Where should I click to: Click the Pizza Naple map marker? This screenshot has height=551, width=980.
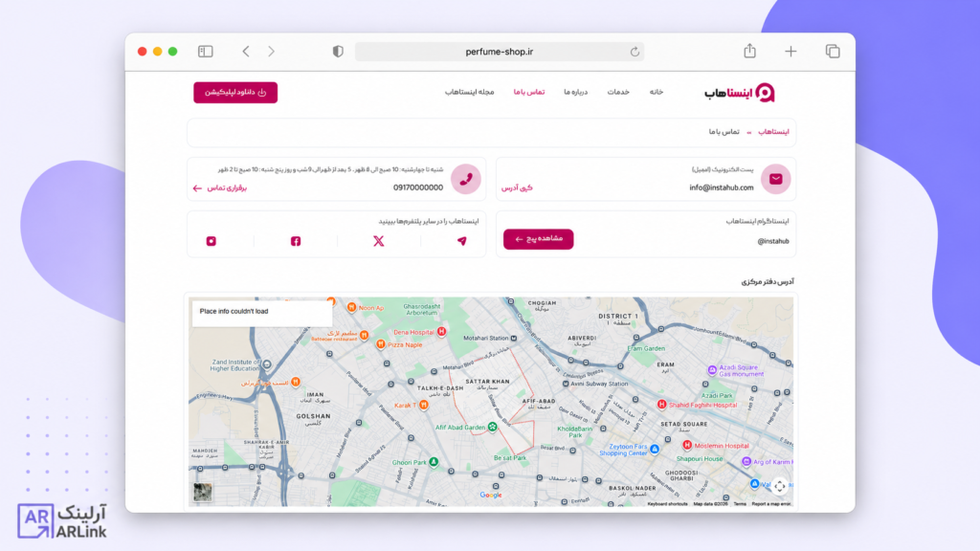coord(380,344)
